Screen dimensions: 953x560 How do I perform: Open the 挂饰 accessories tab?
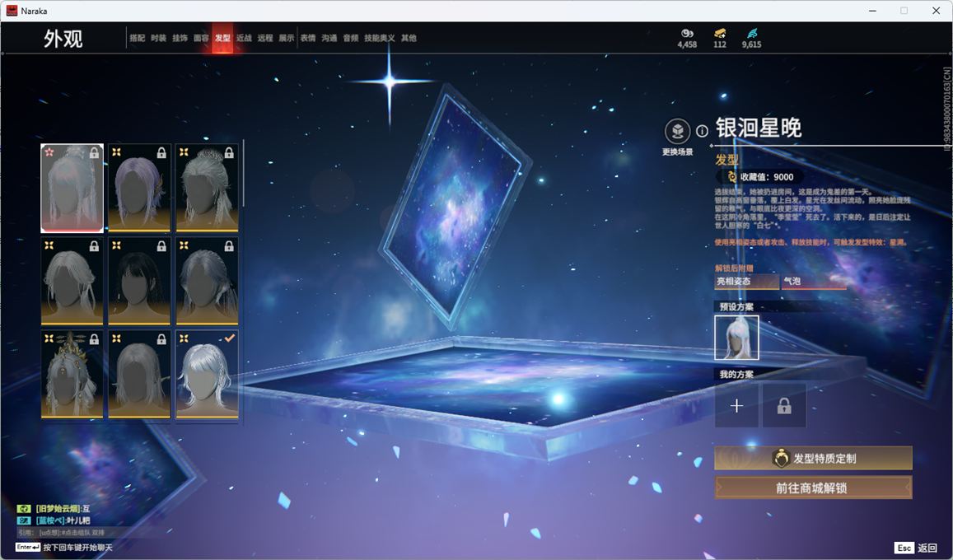click(180, 38)
